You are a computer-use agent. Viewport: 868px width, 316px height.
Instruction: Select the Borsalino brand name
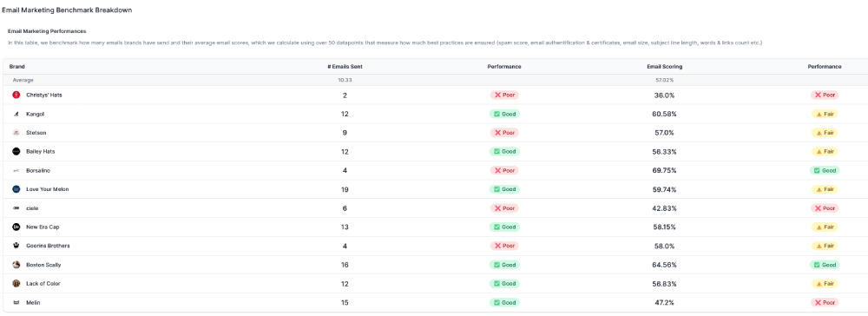point(38,170)
